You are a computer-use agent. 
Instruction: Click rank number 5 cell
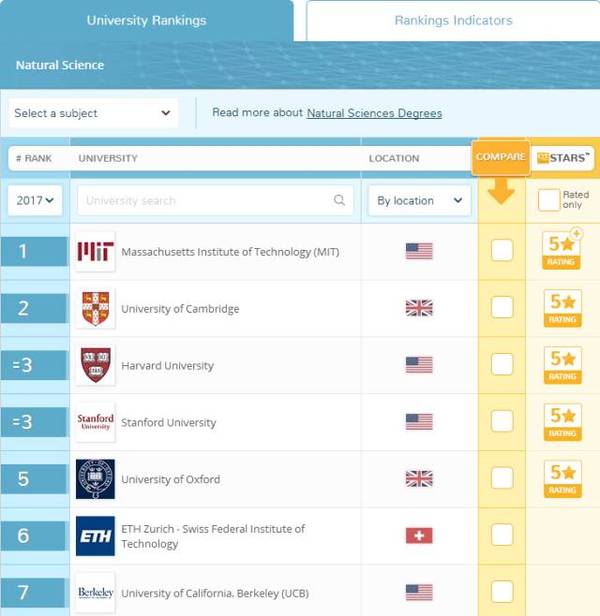point(34,479)
